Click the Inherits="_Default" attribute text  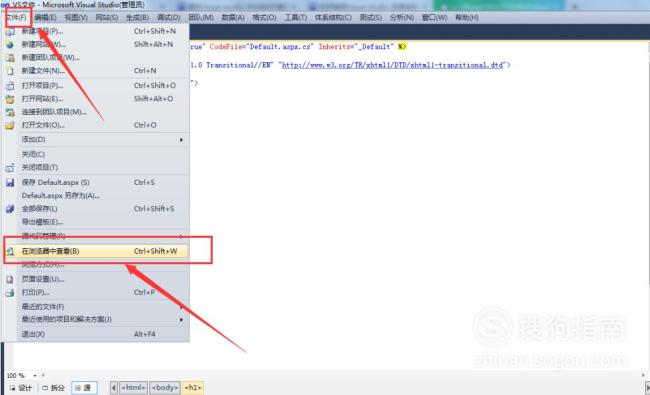(357, 47)
